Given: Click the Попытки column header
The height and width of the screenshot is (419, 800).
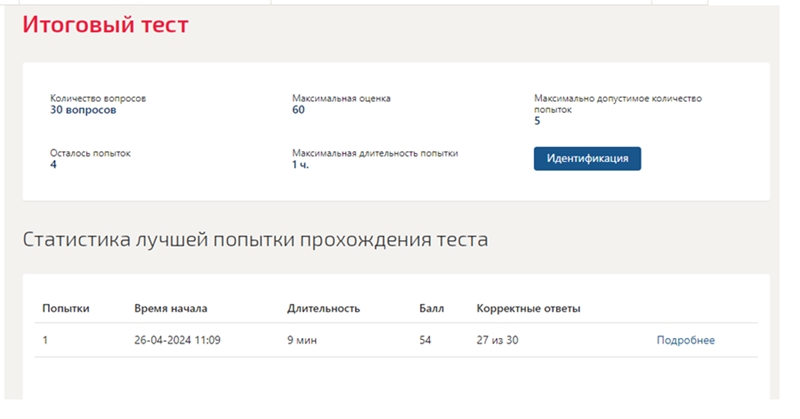Looking at the screenshot, I should coord(65,308).
